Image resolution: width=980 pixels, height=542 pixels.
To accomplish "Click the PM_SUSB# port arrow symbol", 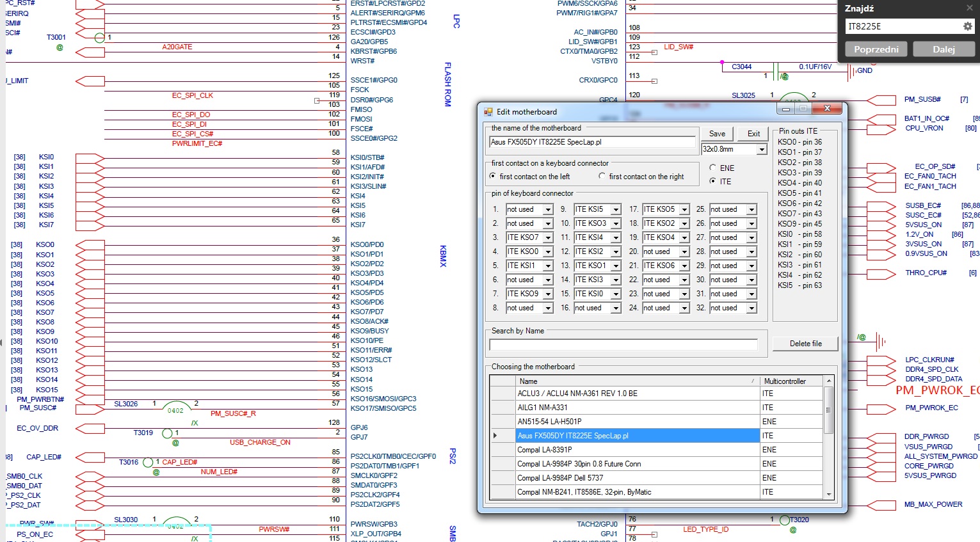I will click(881, 100).
